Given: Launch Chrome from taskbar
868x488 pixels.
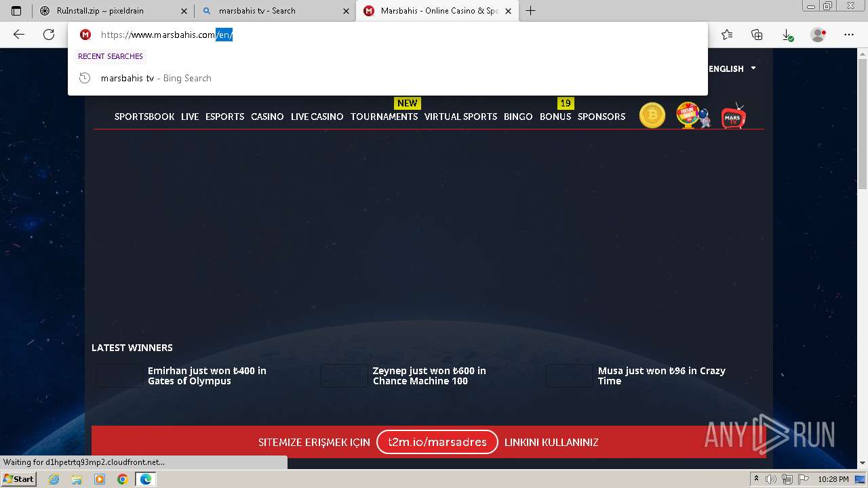Looking at the screenshot, I should pyautogui.click(x=123, y=479).
